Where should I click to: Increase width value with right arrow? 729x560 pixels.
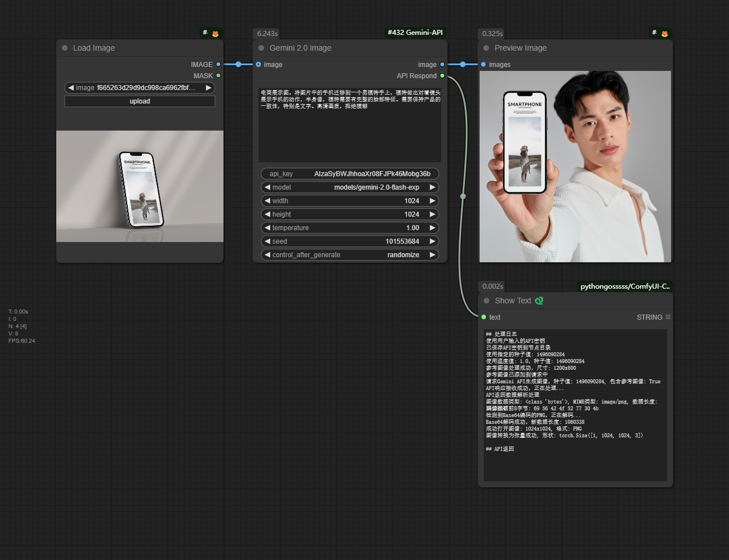(432, 201)
